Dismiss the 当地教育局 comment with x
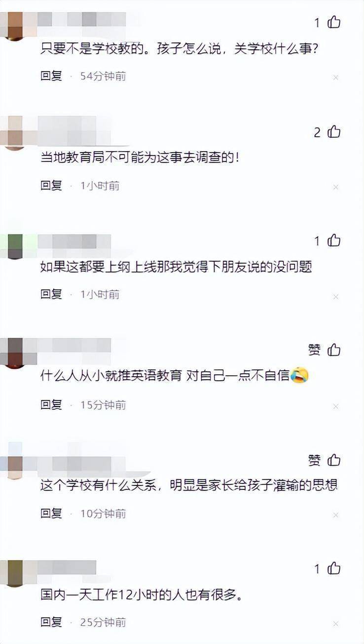Viewport: 364px width, 644px height. pos(336,187)
